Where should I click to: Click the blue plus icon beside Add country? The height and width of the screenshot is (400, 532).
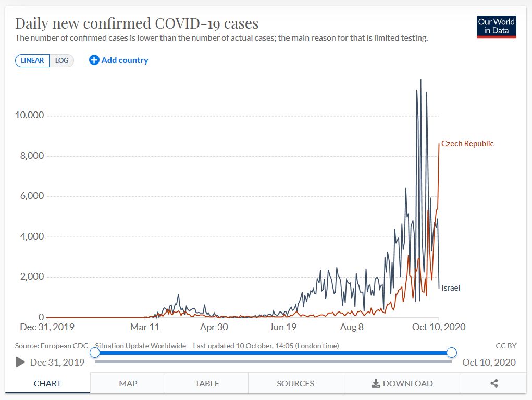(94, 60)
